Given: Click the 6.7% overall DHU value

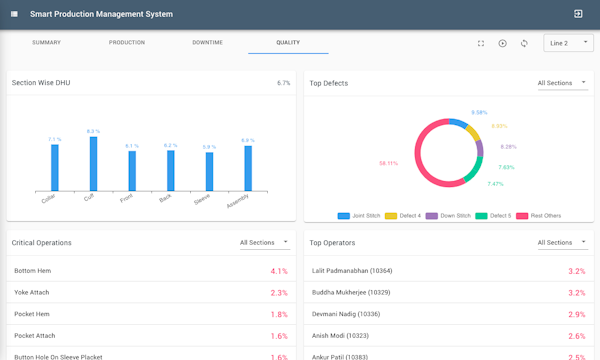Looking at the screenshot, I should pyautogui.click(x=284, y=83).
